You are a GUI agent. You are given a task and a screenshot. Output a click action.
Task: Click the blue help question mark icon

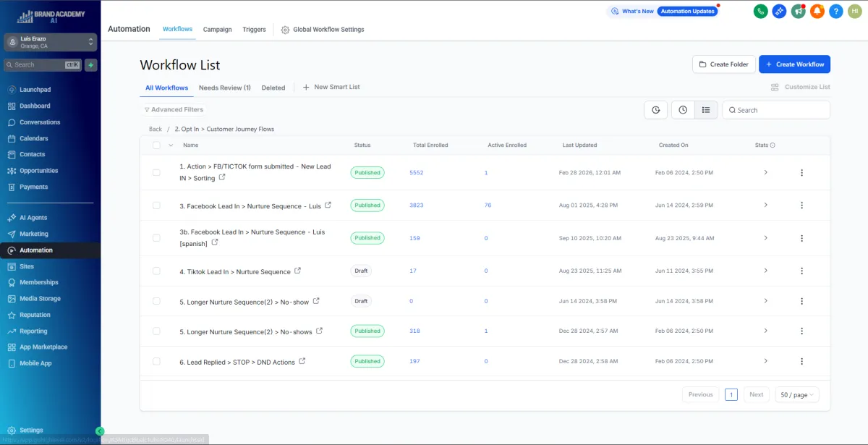pos(835,11)
